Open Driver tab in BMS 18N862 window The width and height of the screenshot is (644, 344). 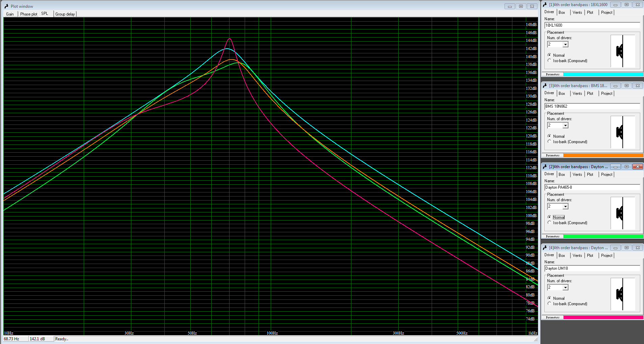point(549,93)
